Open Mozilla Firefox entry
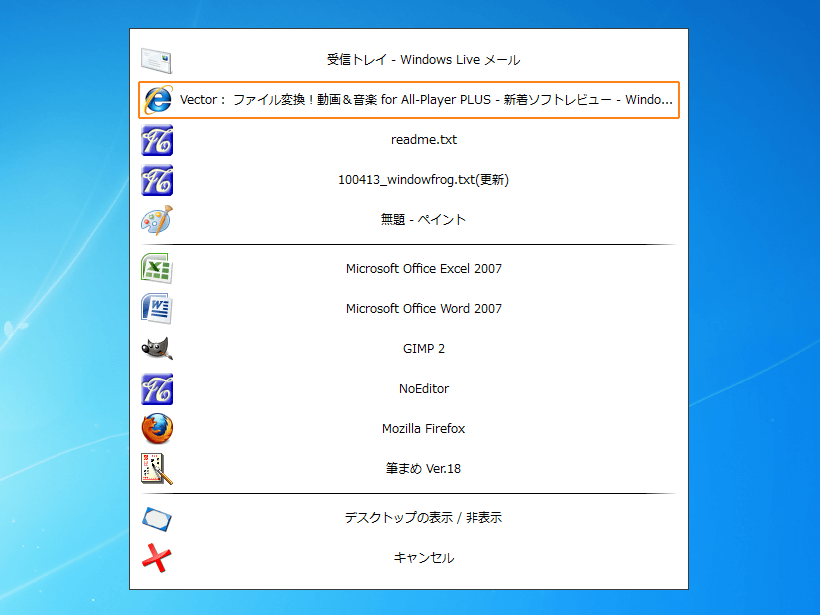 coord(409,429)
